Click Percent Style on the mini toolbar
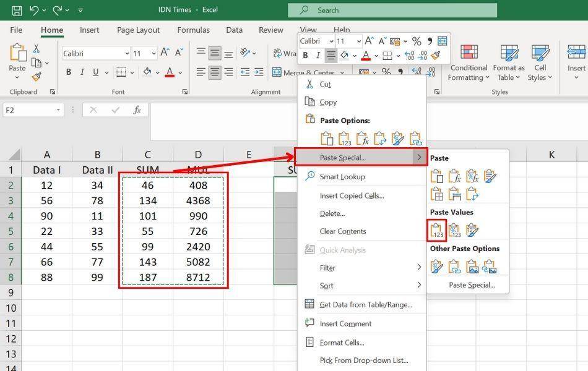 click(x=417, y=41)
